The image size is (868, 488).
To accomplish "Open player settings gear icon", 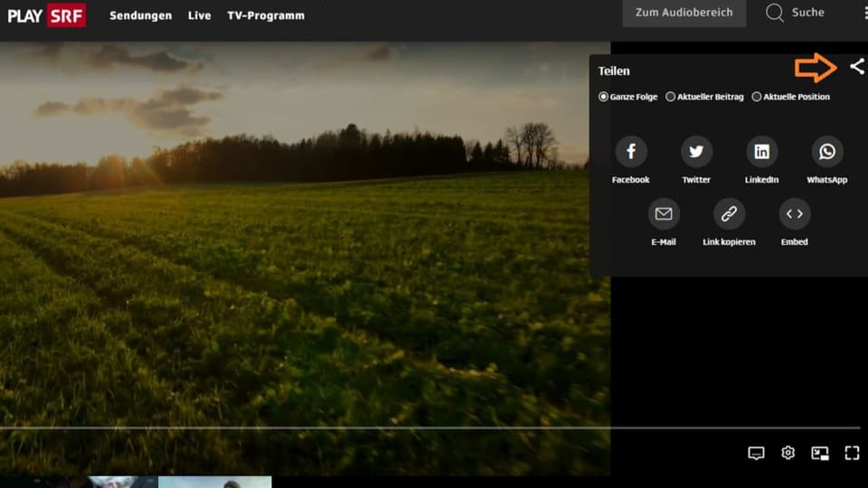I will (x=788, y=453).
